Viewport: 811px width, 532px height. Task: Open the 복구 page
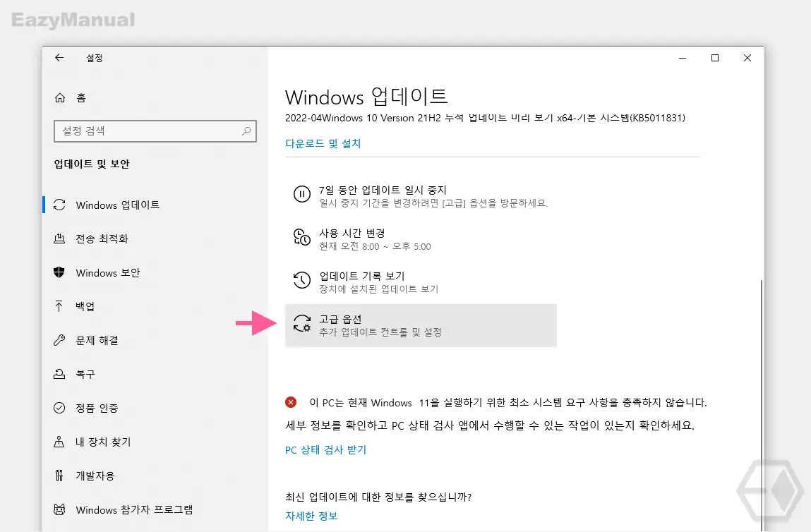click(155, 374)
